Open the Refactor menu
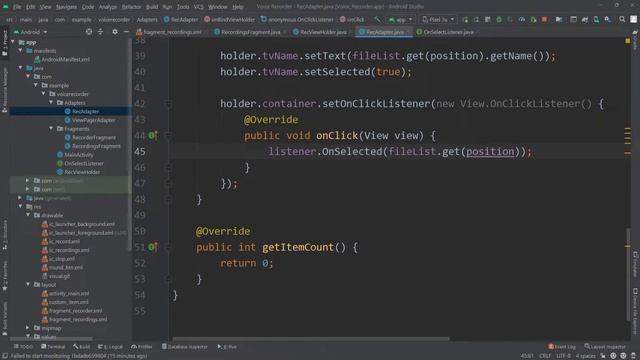The height and width of the screenshot is (360, 640). tap(131, 7)
